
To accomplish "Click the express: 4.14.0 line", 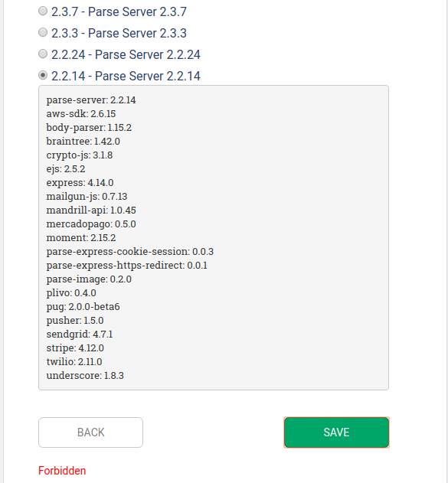I will click(x=80, y=183).
